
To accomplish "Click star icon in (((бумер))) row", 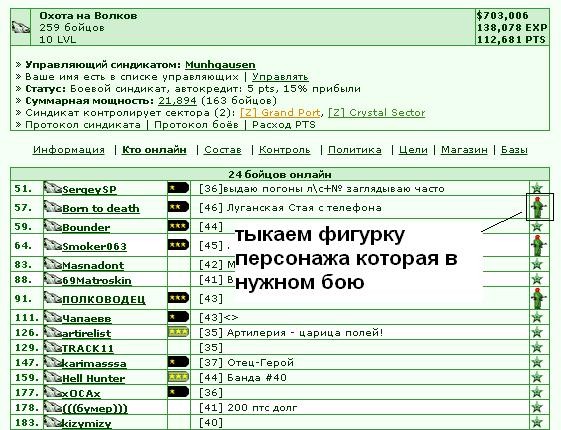I will [537, 407].
